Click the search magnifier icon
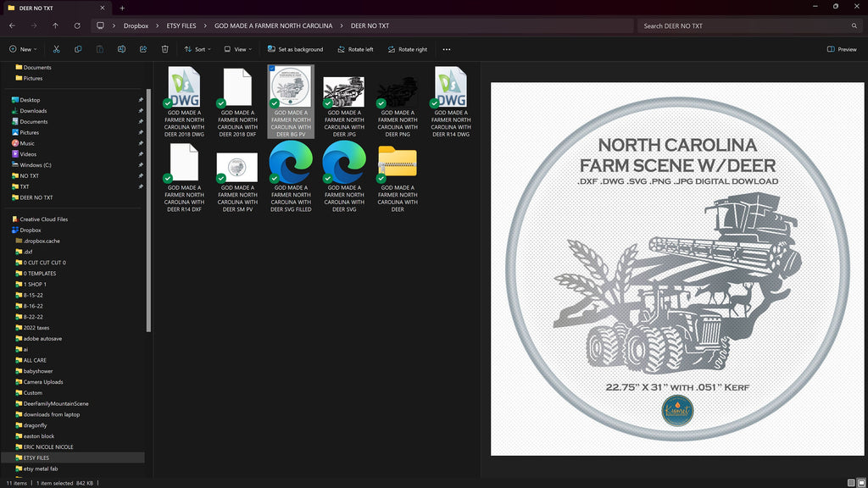868x488 pixels. [x=854, y=25]
